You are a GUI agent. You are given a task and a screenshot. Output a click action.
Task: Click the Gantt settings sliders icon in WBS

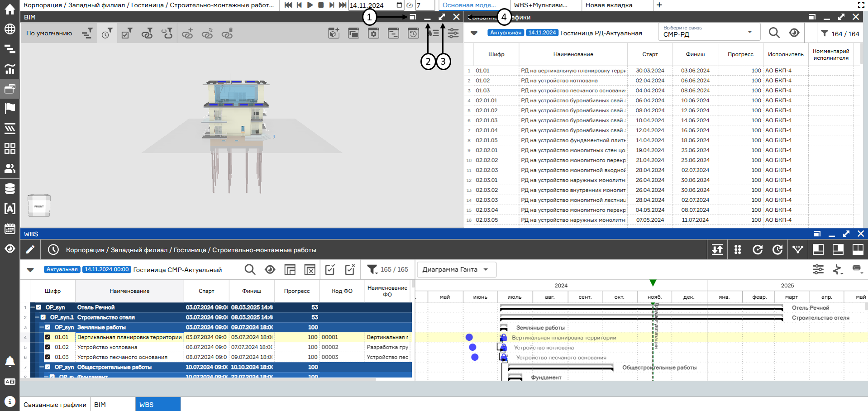[x=818, y=269]
